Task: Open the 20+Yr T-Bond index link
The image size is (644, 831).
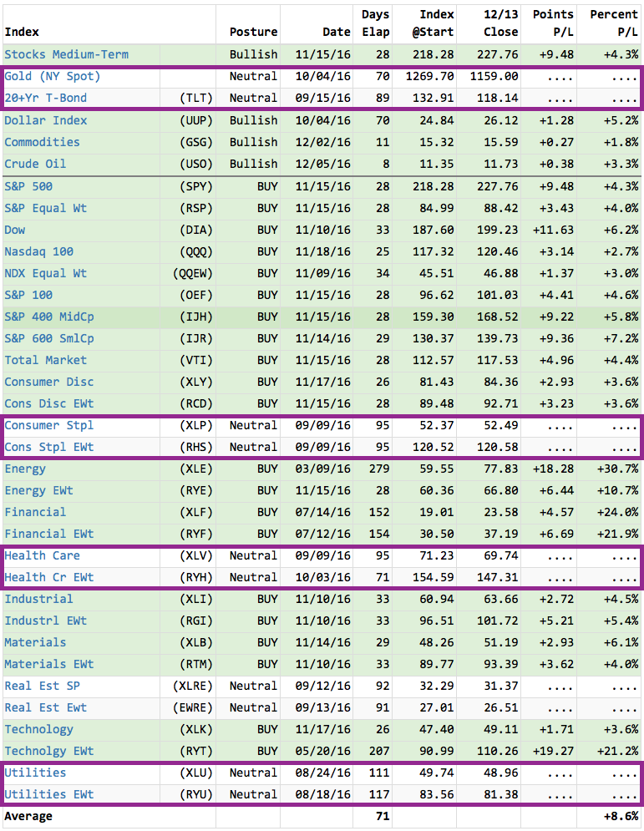Action: (x=46, y=98)
